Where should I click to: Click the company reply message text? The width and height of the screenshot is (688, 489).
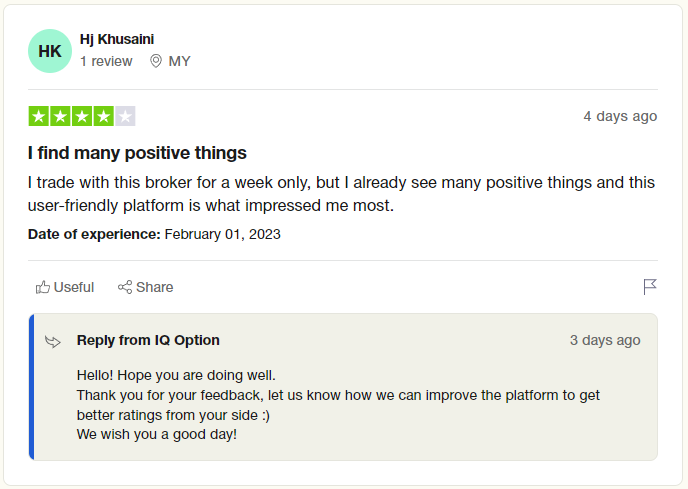point(338,405)
